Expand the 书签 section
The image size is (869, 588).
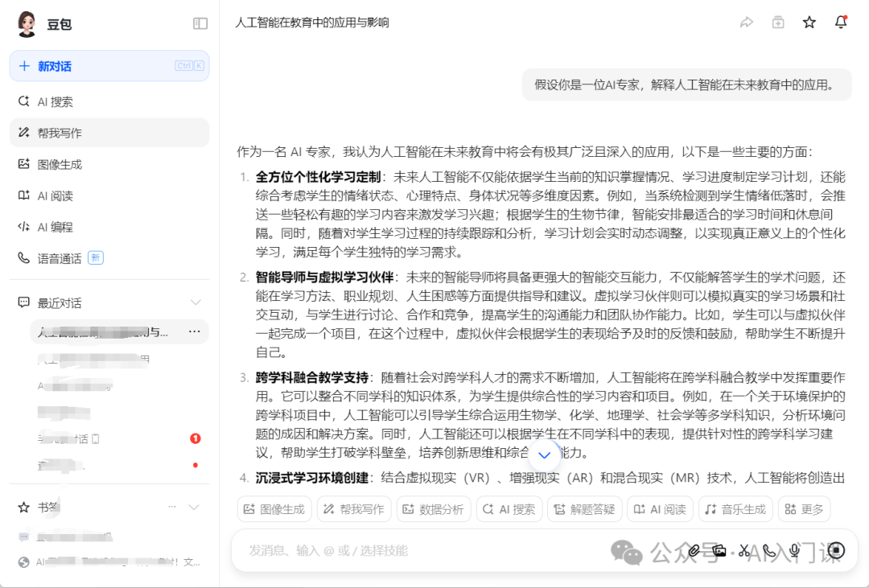(x=193, y=507)
